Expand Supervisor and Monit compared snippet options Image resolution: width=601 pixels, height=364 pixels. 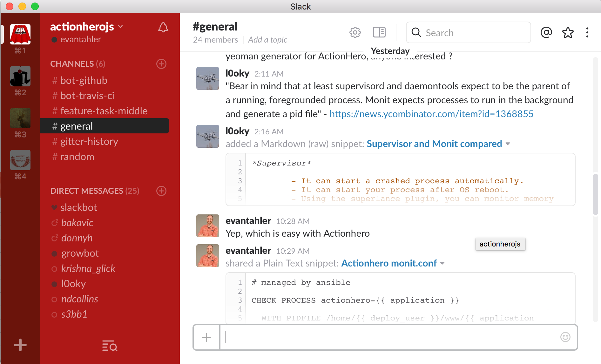point(508,144)
